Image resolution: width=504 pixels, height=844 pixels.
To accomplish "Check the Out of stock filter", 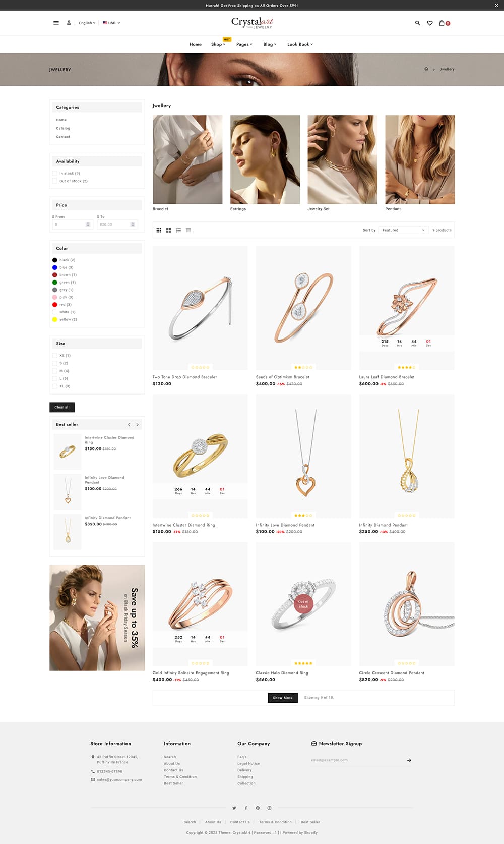I will (x=54, y=181).
